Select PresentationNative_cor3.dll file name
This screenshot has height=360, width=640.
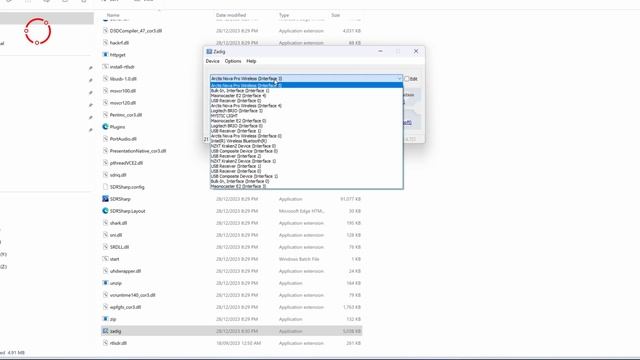pos(138,151)
